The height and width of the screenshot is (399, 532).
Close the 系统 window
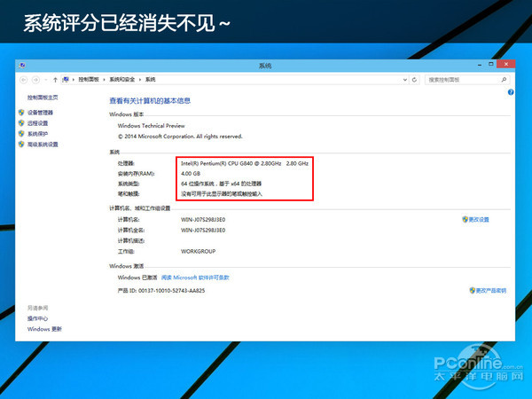tap(506, 64)
